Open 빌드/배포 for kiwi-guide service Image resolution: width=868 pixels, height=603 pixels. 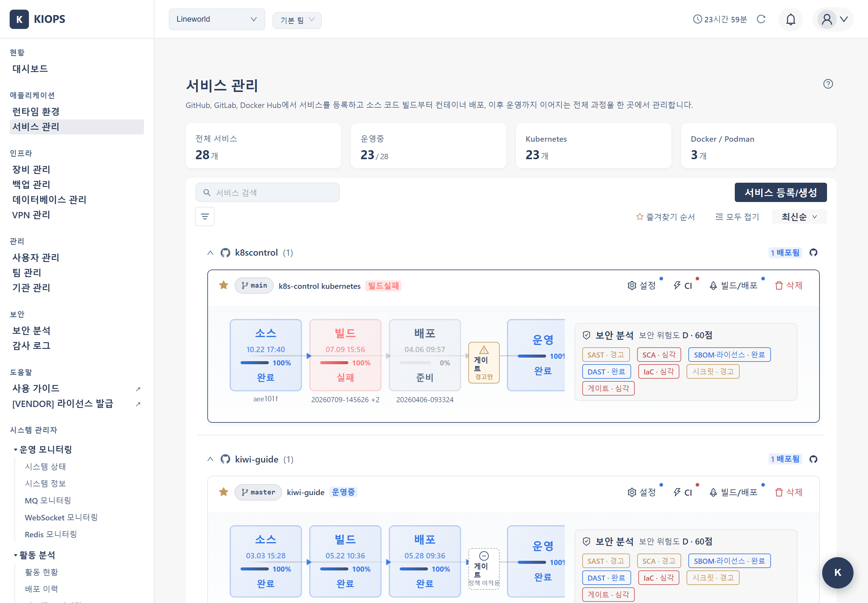pos(733,492)
